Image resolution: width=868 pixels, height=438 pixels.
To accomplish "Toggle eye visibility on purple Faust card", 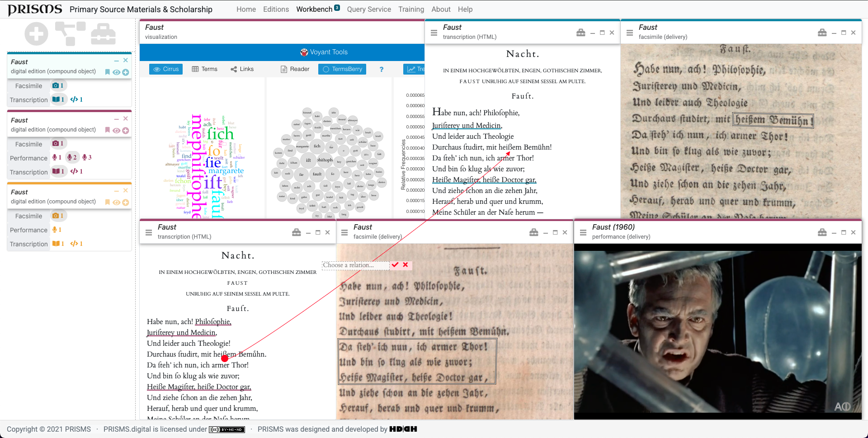I will coord(116,131).
